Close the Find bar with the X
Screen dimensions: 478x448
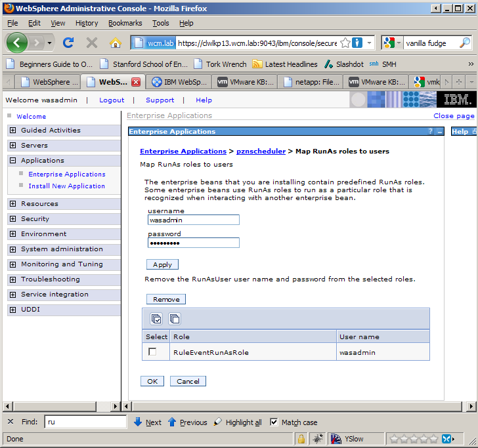coord(11,422)
